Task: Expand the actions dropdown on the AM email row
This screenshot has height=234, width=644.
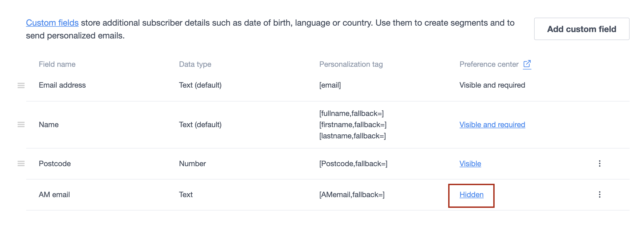Action: [x=599, y=194]
